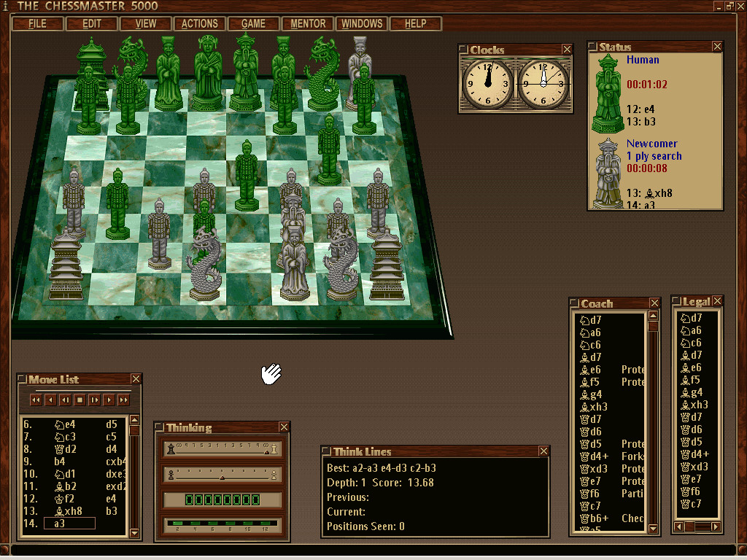Open the Move List panel system menu
Viewport: 747px width, 560px height.
[x=21, y=378]
